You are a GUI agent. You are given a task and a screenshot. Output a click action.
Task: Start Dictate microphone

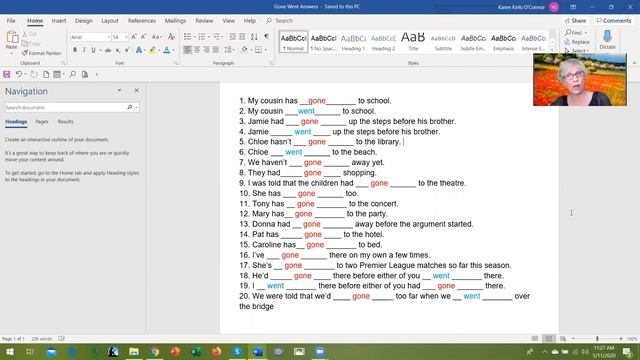(607, 40)
